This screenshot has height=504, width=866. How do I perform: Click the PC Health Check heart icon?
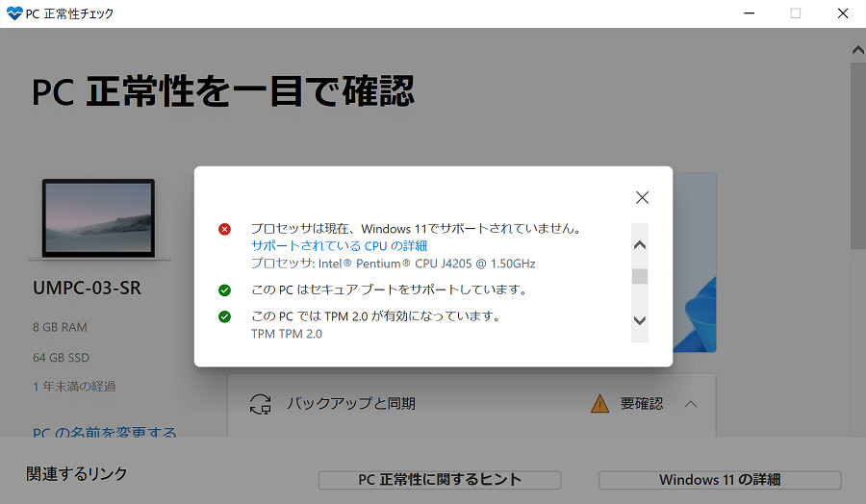[13, 13]
